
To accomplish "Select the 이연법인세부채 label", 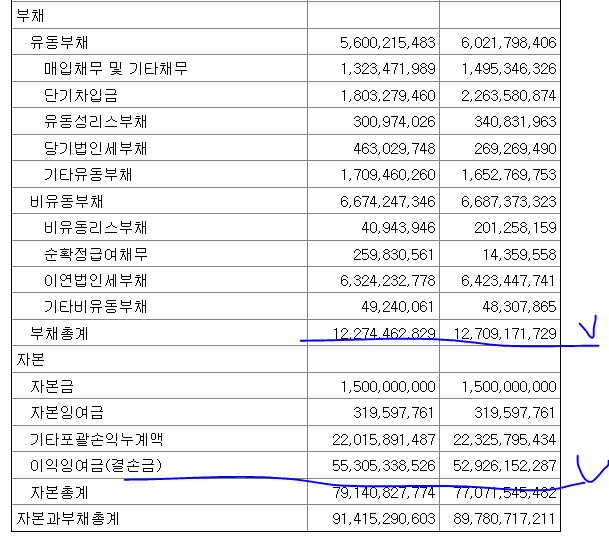I will pos(95,280).
